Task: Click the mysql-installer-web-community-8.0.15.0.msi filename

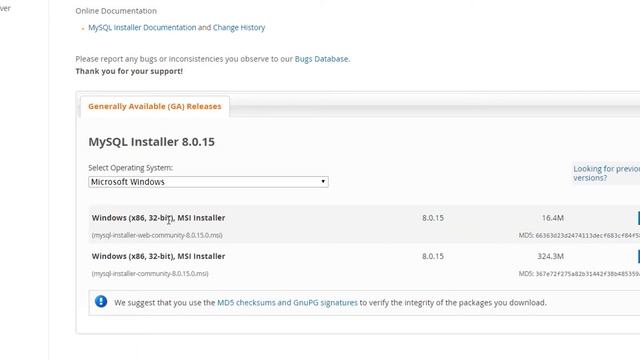Action: point(157,235)
